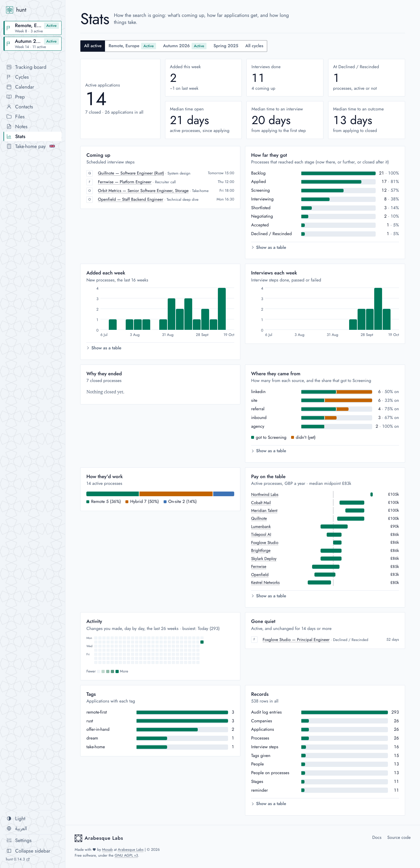Open Quillnote — Software Engineer (Rust) link
The image size is (420, 868).
[131, 173]
